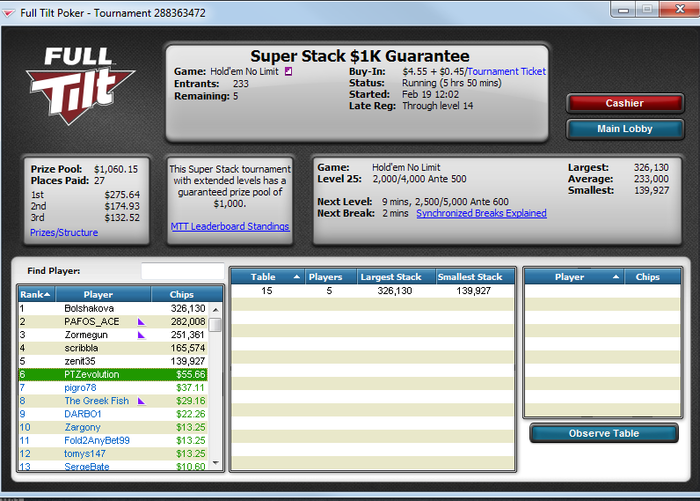Image resolution: width=700 pixels, height=501 pixels.
Task: Close the Full Tilt Poker window
Action: (x=680, y=9)
